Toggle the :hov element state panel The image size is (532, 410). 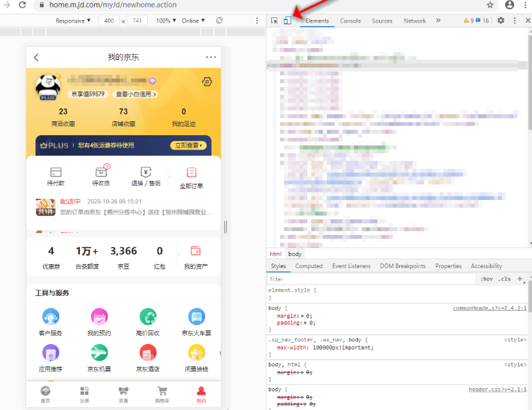click(x=486, y=279)
